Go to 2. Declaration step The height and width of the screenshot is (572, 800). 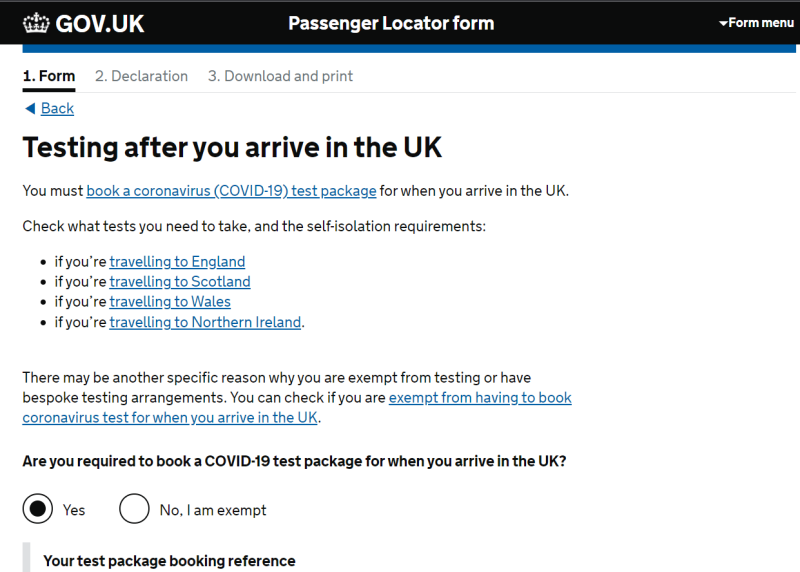tap(141, 76)
